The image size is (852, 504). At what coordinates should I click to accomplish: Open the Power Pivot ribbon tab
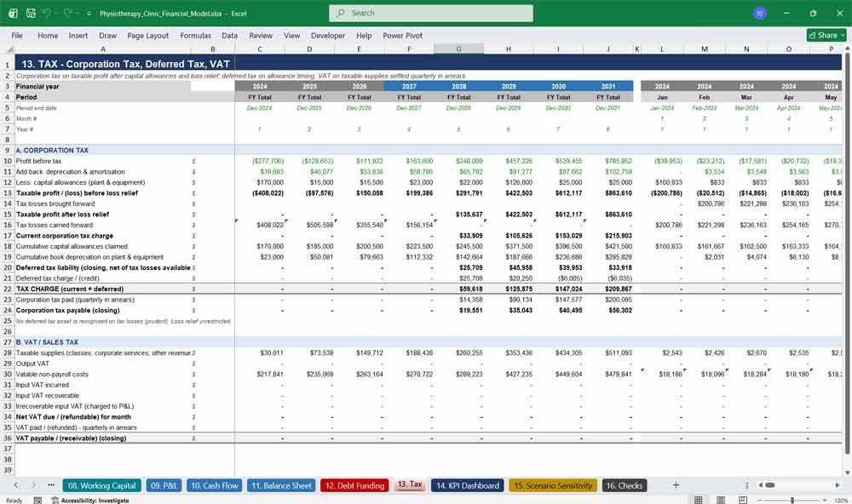point(403,35)
